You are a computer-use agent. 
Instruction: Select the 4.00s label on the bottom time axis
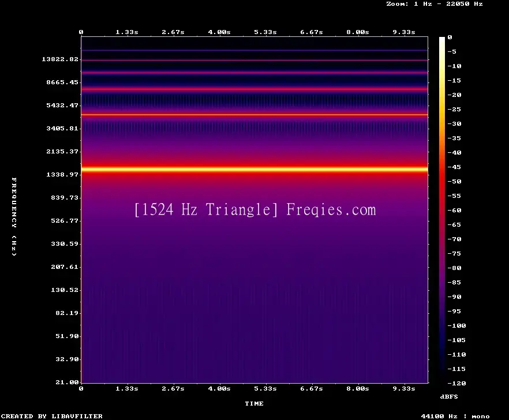[219, 388]
